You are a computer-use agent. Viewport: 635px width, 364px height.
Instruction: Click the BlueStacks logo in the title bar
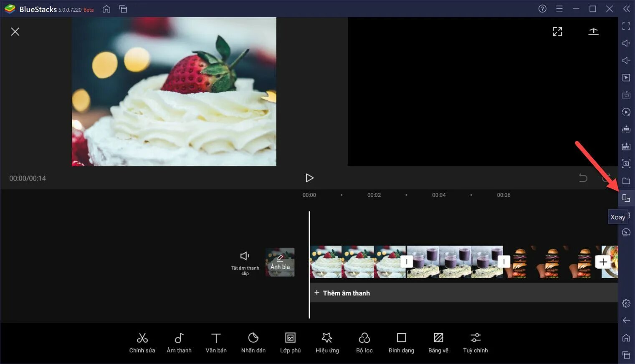(10, 9)
